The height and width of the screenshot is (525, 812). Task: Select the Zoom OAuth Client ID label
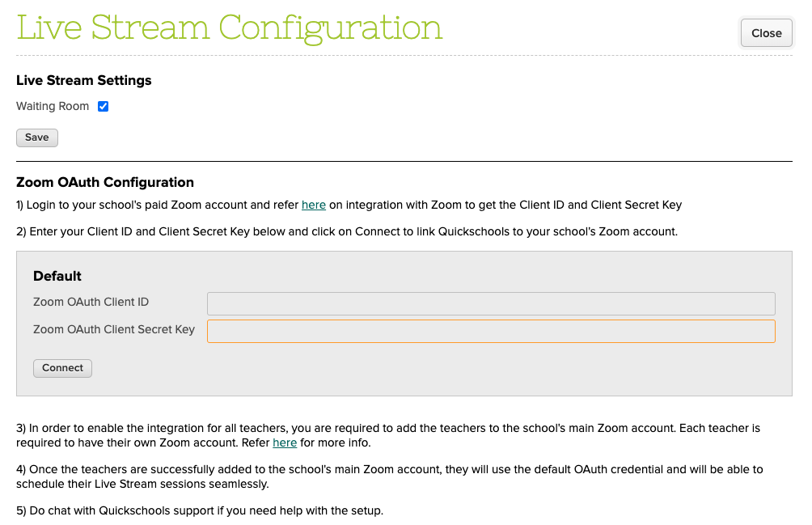(x=91, y=302)
